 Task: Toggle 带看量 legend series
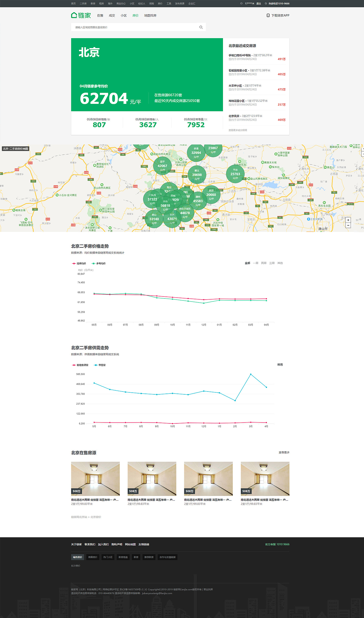(x=100, y=365)
